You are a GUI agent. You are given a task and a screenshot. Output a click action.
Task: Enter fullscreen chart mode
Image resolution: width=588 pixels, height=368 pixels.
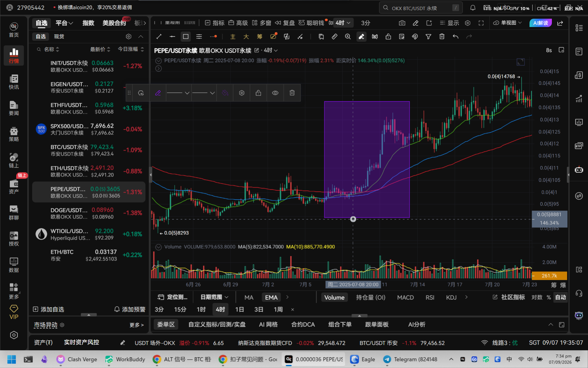(x=481, y=23)
